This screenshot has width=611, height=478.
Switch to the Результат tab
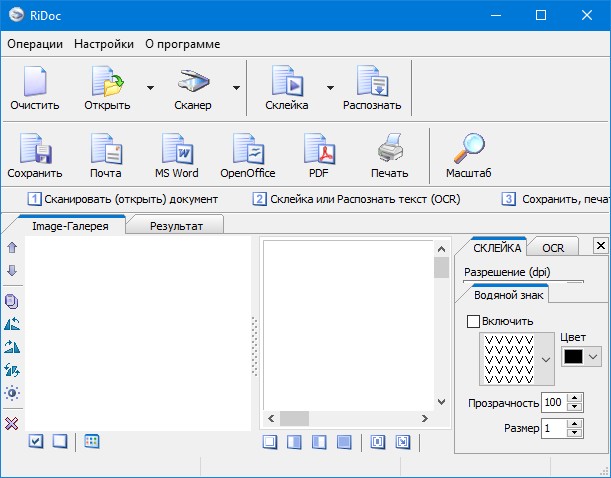point(176,226)
